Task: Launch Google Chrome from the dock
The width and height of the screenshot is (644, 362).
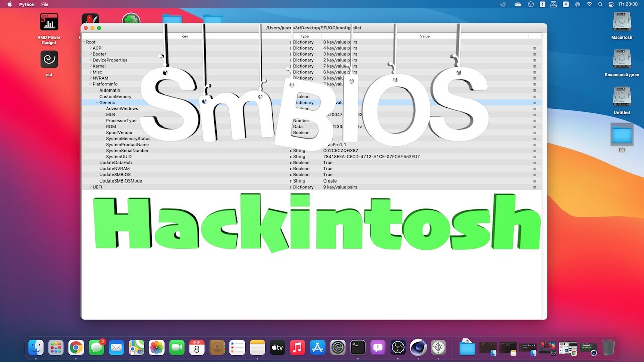Action: tap(76, 347)
